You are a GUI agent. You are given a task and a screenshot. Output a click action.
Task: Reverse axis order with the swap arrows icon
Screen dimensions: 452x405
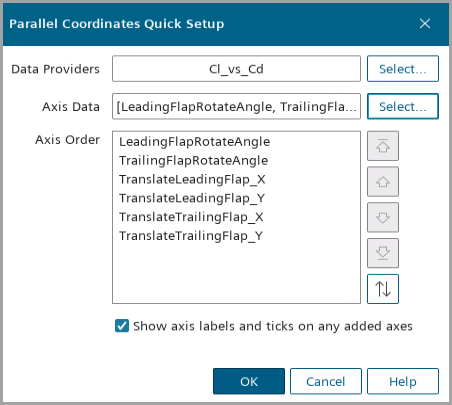point(383,289)
